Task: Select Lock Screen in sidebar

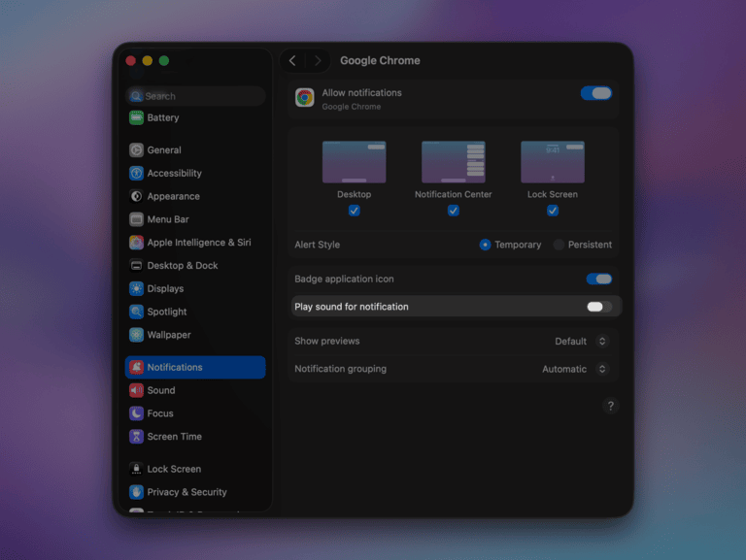Action: coord(195,469)
